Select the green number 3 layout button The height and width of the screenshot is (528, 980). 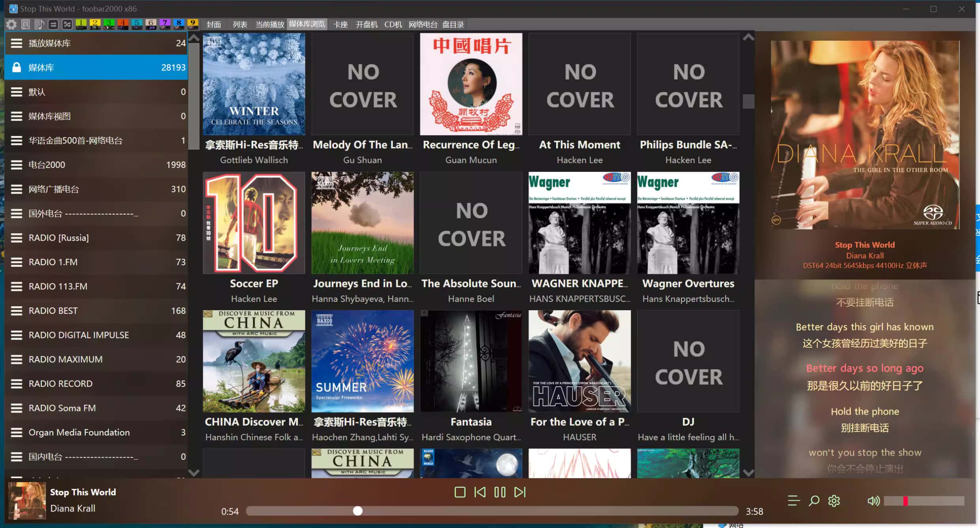(109, 24)
